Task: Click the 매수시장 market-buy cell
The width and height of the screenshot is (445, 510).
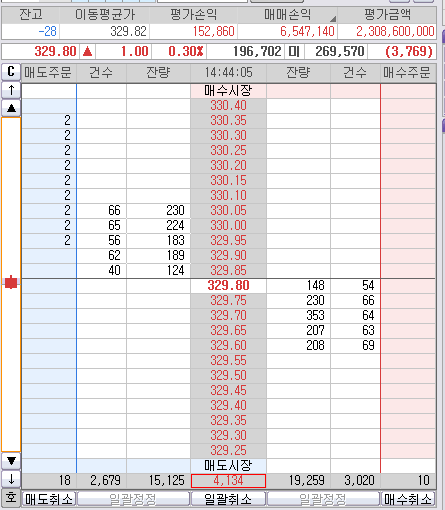Action: [228, 91]
